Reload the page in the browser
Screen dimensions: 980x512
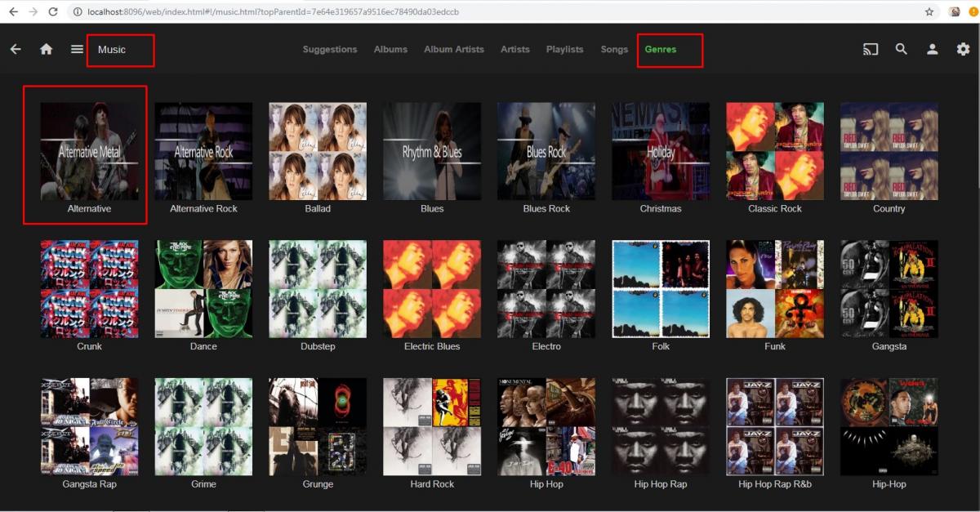point(51,11)
